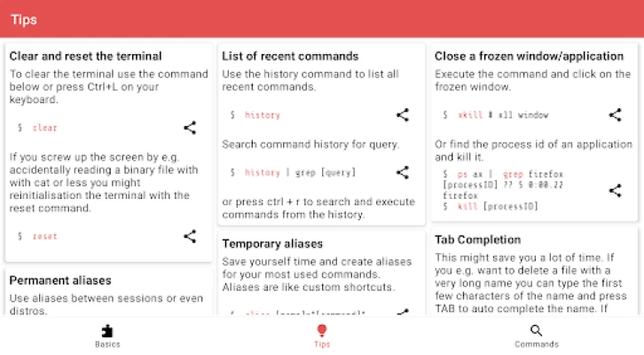644x355 pixels.
Task: Open the Tab Completion tip card
Action: [477, 240]
